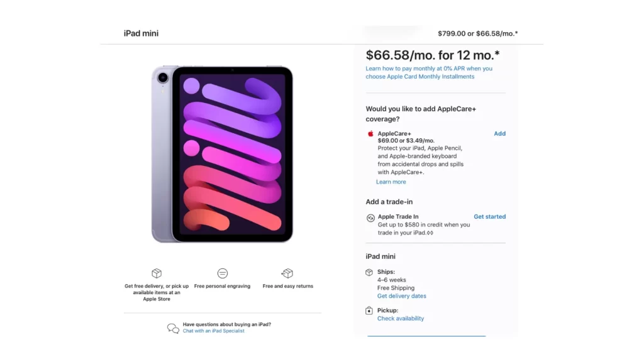The width and height of the screenshot is (644, 362).
Task: Click the $66.58/mo. for 12 mo. heading
Action: coord(433,55)
